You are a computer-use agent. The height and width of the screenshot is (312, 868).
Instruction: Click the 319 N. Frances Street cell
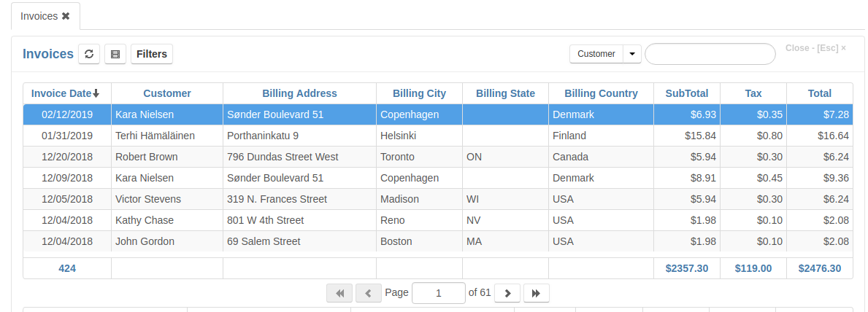[x=299, y=198]
